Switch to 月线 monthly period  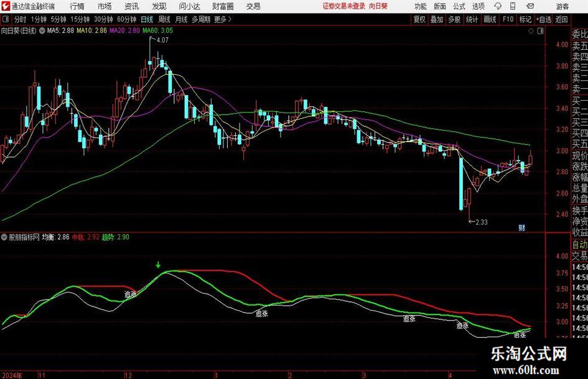(181, 19)
